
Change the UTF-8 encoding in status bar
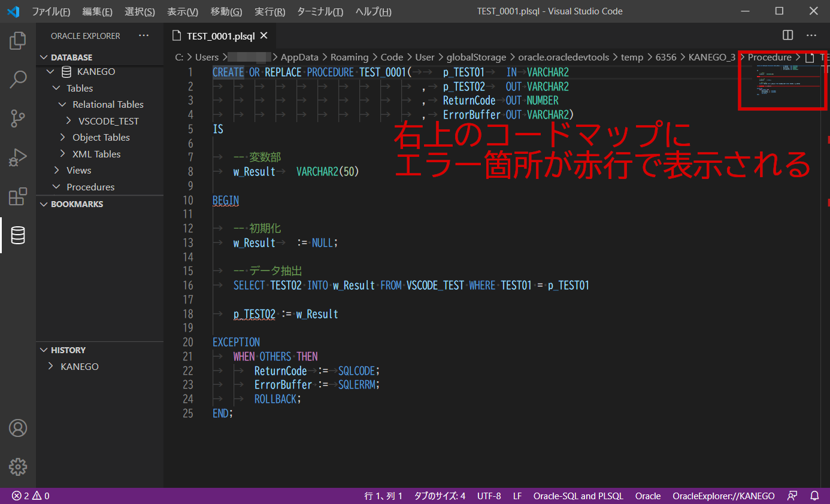tap(489, 496)
